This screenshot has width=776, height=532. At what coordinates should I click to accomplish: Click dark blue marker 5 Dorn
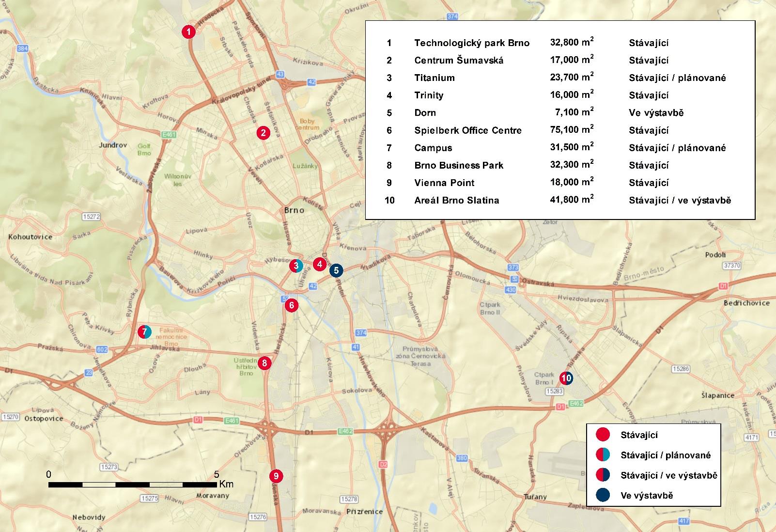pos(336,270)
